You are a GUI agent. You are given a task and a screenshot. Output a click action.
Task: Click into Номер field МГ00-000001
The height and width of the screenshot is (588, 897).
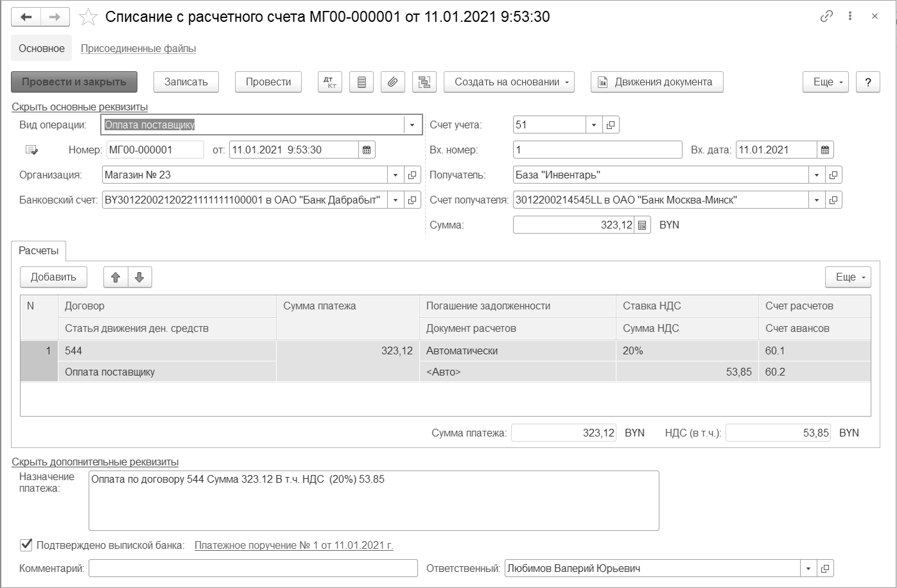(x=155, y=150)
